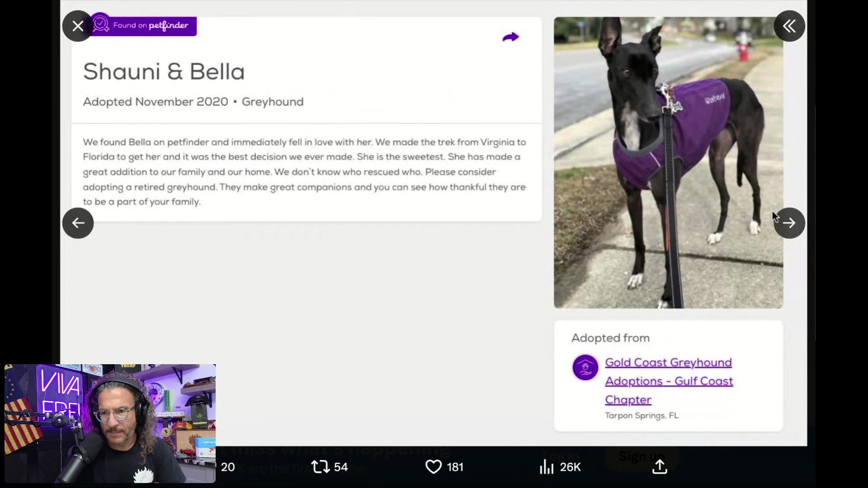View post analytics showing 26K views

pos(560,467)
